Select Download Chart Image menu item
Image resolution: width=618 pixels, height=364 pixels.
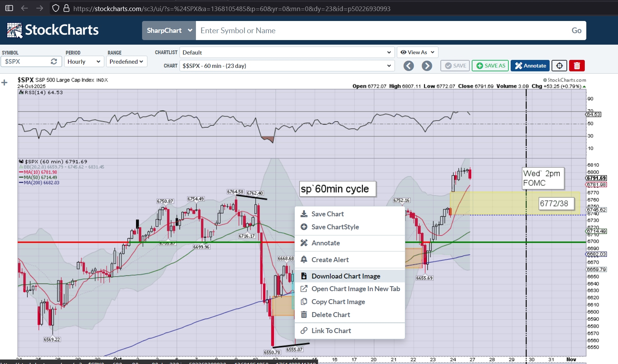point(346,276)
